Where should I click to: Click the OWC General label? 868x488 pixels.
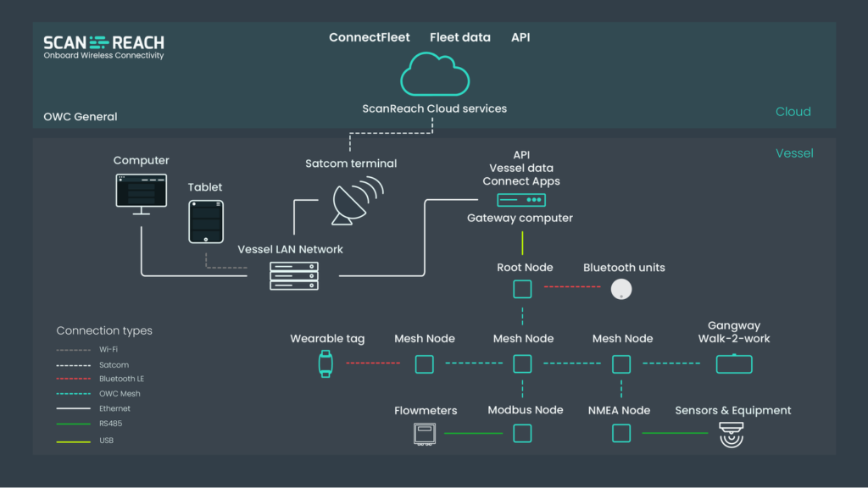coord(81,117)
